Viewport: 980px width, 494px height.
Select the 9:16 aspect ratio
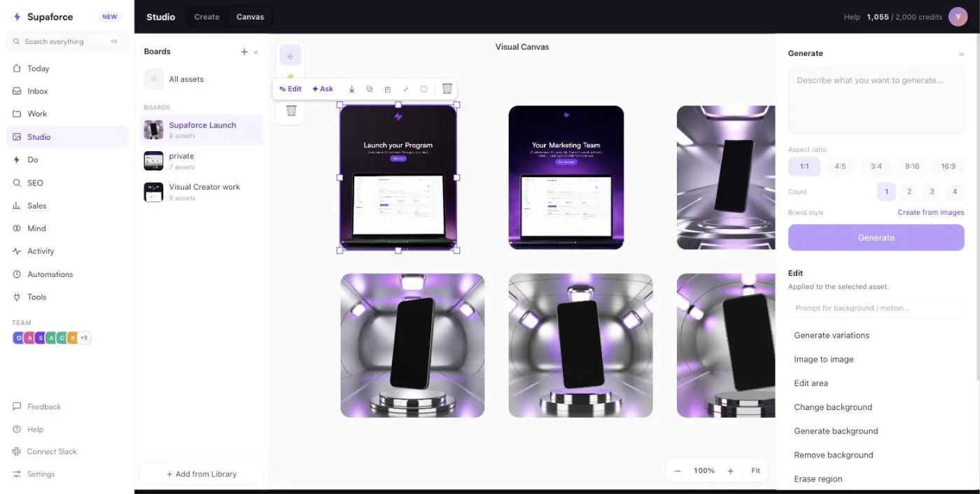point(912,167)
